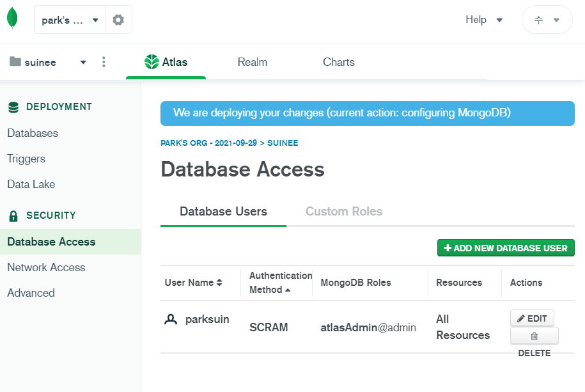Open Triggers in the sidebar

[26, 159]
